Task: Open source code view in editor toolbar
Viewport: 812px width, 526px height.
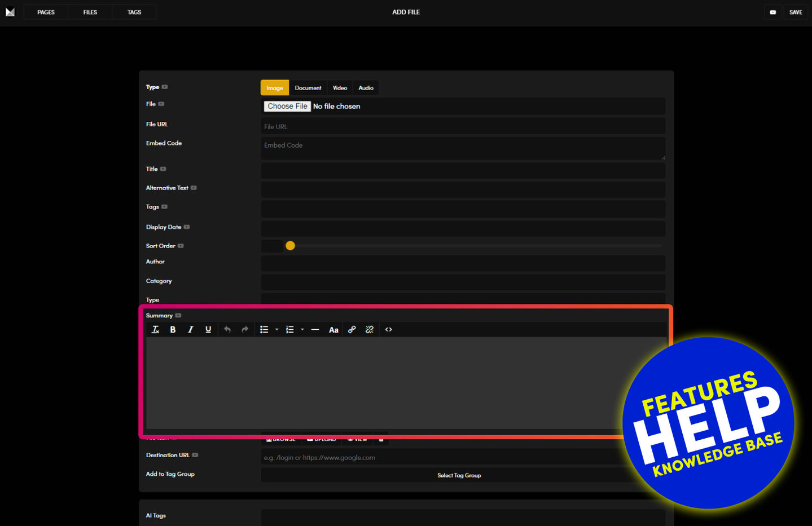Action: (x=388, y=330)
